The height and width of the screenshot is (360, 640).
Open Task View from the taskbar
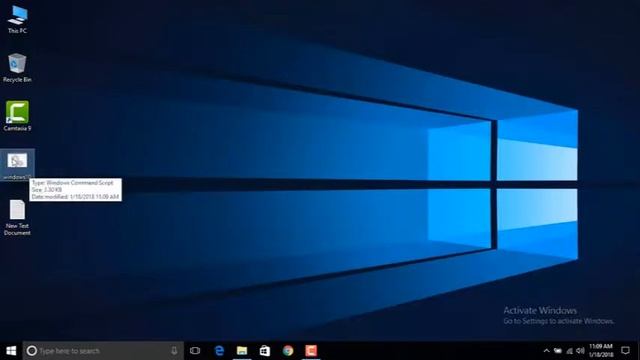click(x=195, y=351)
